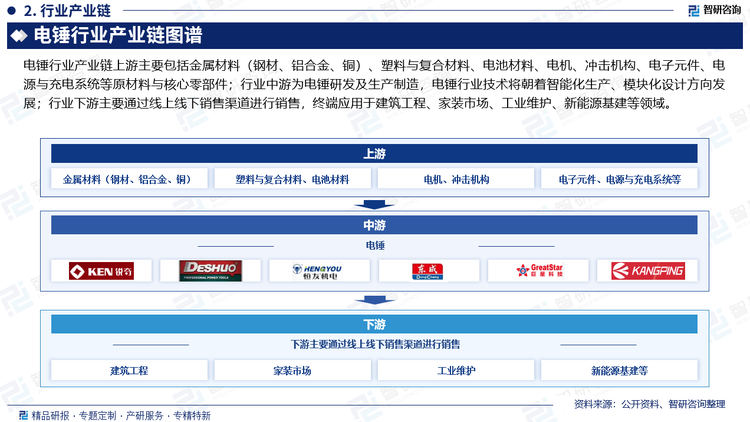Click the KEN 锐奇 brand logo
This screenshot has width=750, height=422.
point(101,271)
